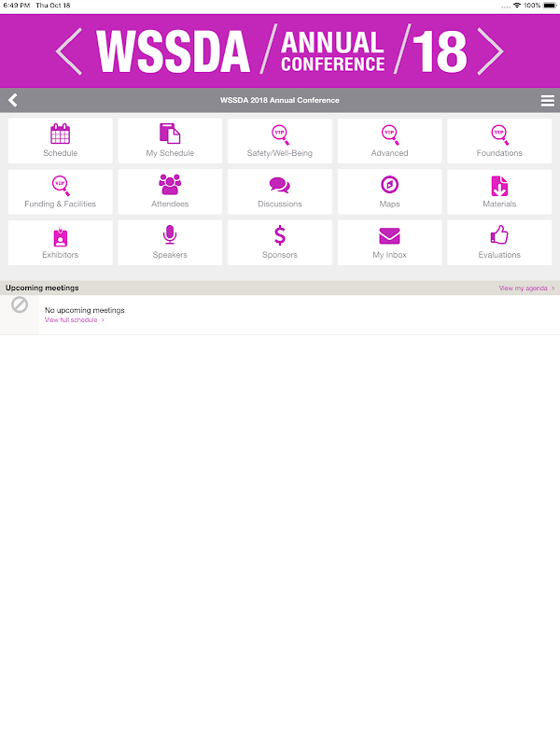Tap the battery indicator in status bar
The height and width of the screenshot is (747, 560).
click(x=550, y=6)
